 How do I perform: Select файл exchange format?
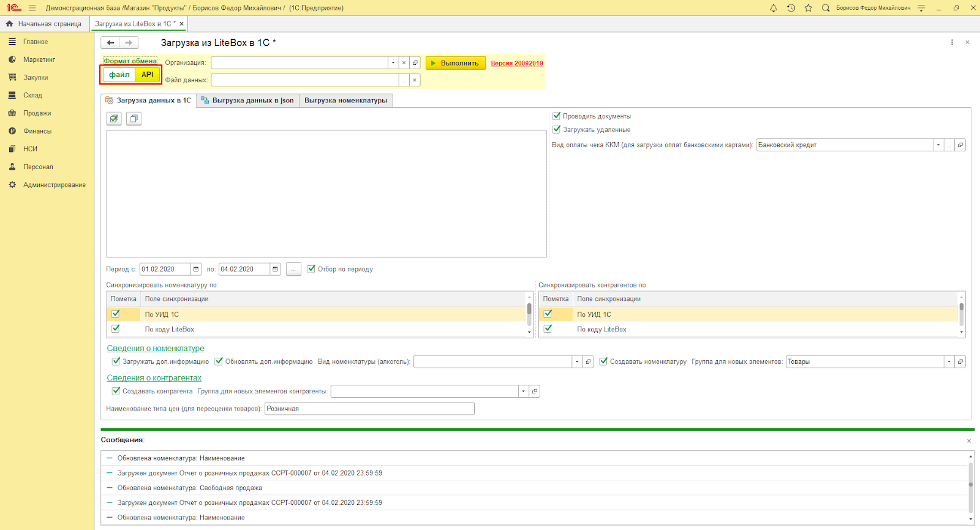[x=119, y=75]
